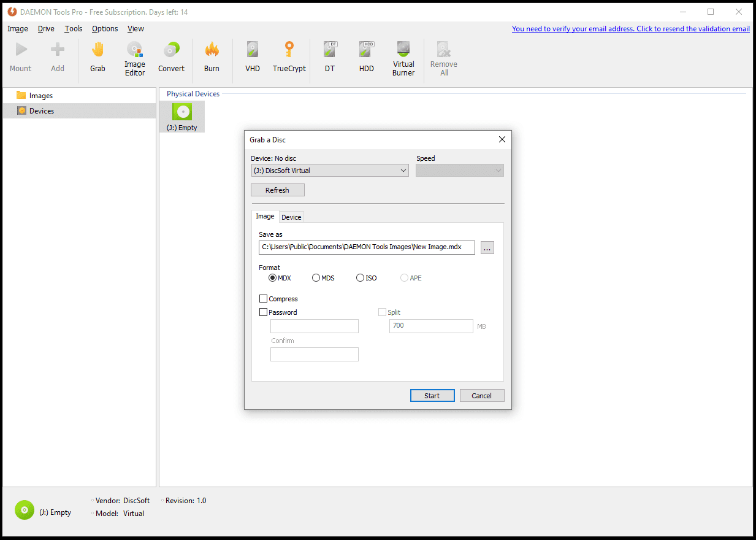Screen dimensions: 756x540
Task: Open the Drive menu
Action: 46,28
